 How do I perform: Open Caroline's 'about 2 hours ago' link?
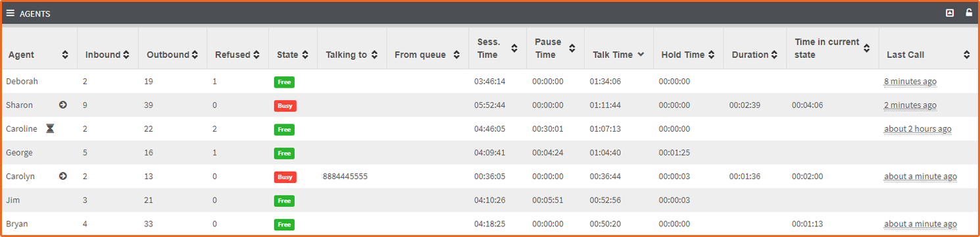[x=918, y=129]
